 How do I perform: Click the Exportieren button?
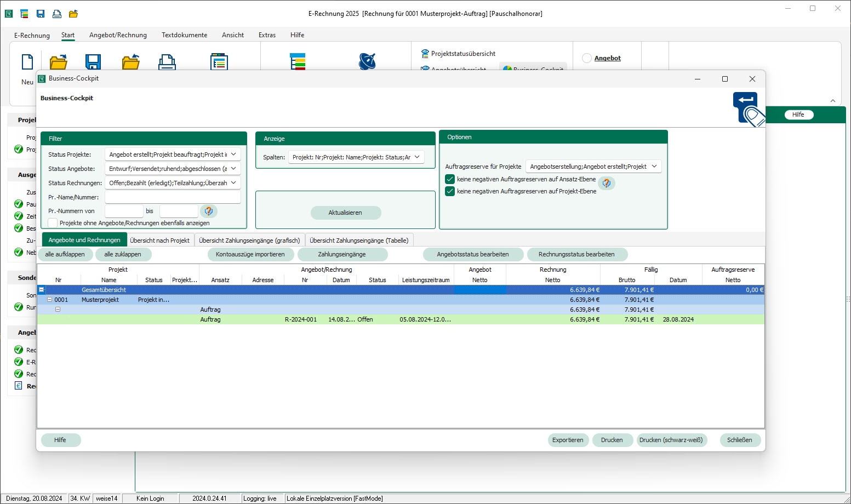pyautogui.click(x=568, y=440)
